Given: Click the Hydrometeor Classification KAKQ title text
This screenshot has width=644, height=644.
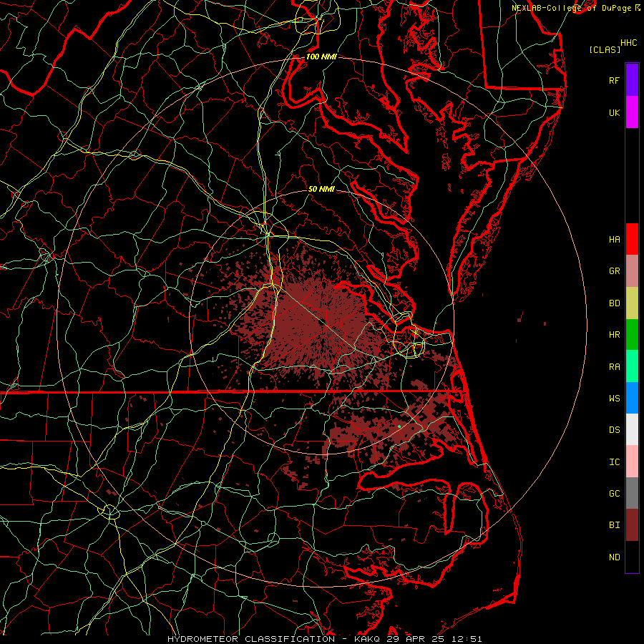Looking at the screenshot, I should click(324, 639).
